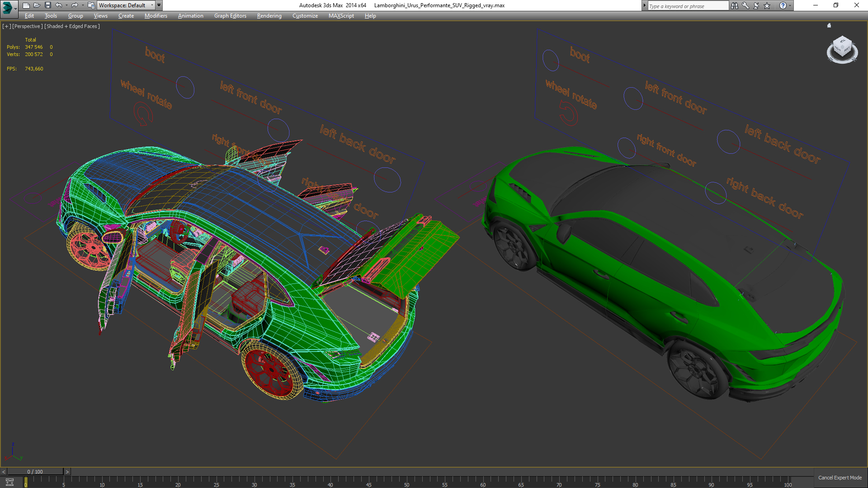Open the Customize menu
Screen dimensions: 868x488
pos(305,16)
